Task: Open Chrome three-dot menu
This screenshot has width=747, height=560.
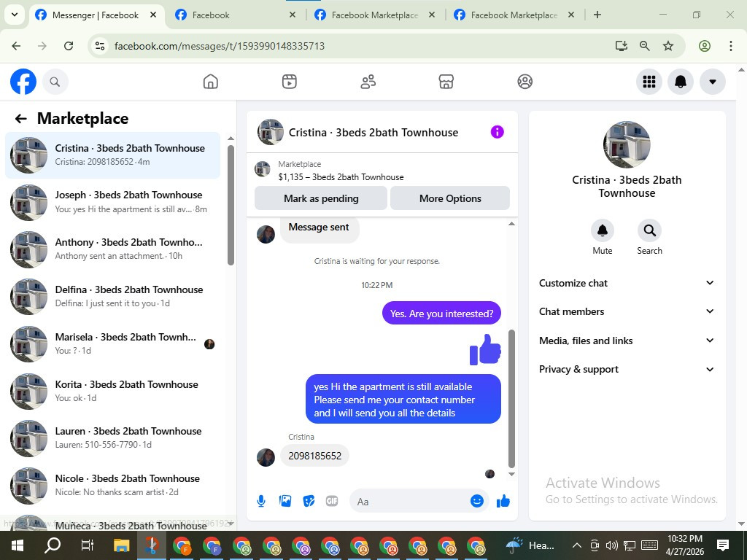Action: coord(730,46)
